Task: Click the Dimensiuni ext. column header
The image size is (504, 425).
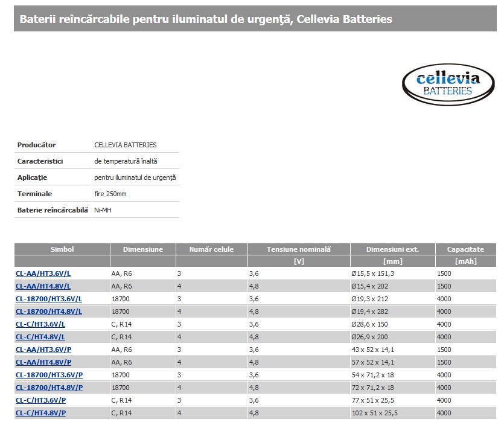Action: 392,249
